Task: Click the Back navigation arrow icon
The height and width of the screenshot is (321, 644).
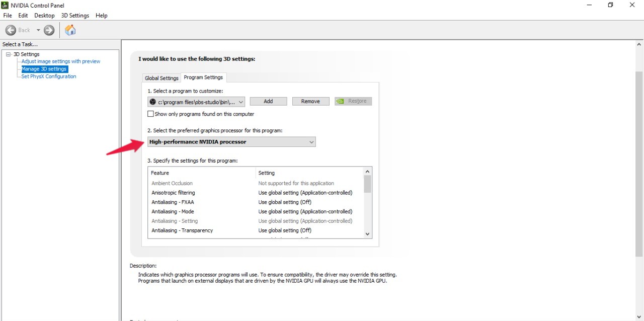Action: pos(11,30)
